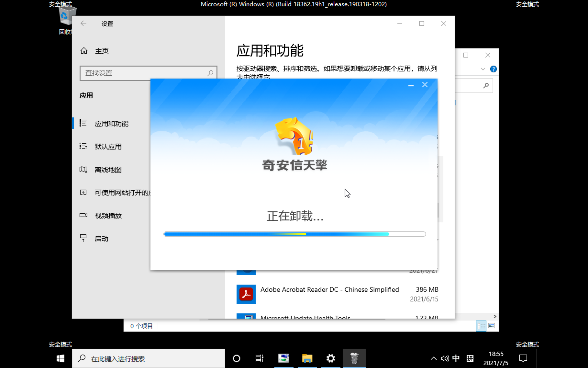Click File Explorer horizontal scroll right arrow
This screenshot has width=588, height=368.
tap(495, 316)
